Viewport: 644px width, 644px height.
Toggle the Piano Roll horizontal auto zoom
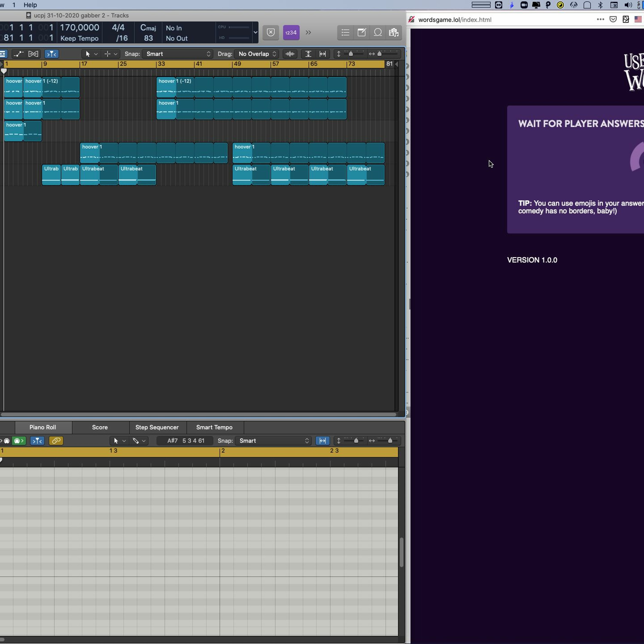click(322, 441)
